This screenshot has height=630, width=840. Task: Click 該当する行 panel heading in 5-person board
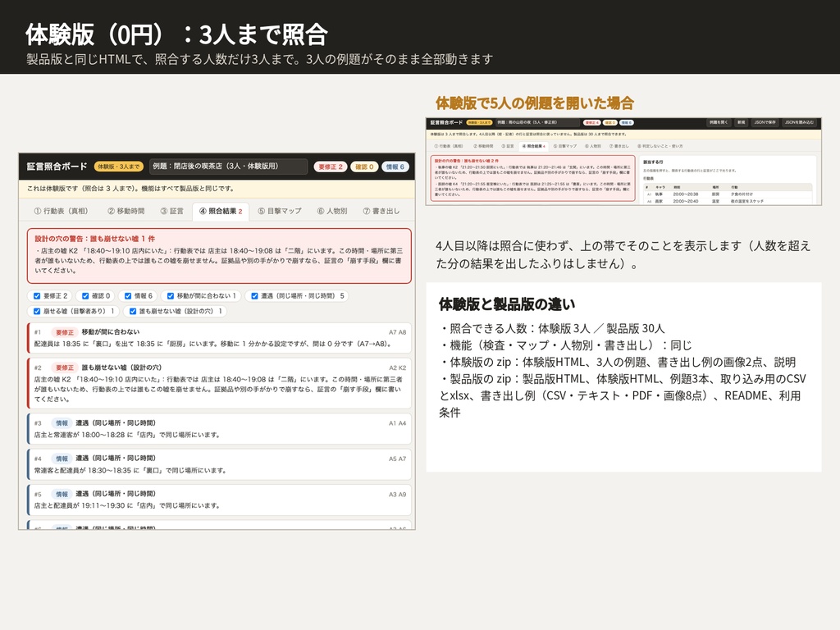click(x=653, y=162)
